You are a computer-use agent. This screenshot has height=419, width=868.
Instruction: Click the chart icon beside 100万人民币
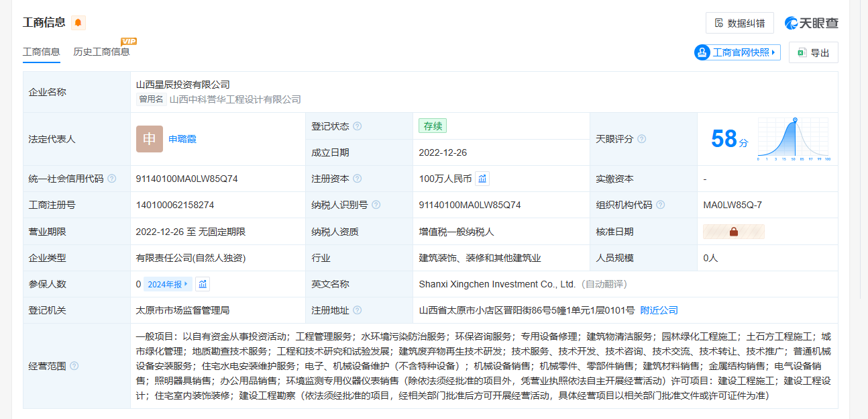[482, 179]
